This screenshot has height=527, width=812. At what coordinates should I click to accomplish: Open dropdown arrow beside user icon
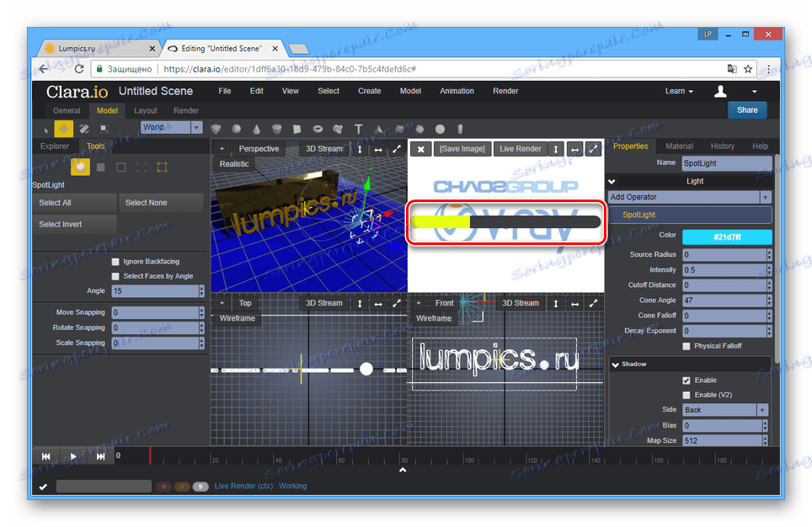pos(755,92)
